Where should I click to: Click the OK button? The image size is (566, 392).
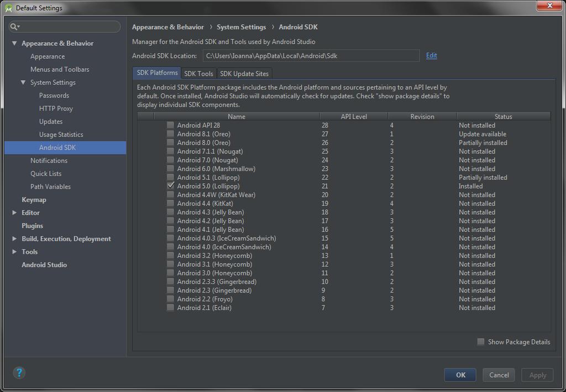460,375
